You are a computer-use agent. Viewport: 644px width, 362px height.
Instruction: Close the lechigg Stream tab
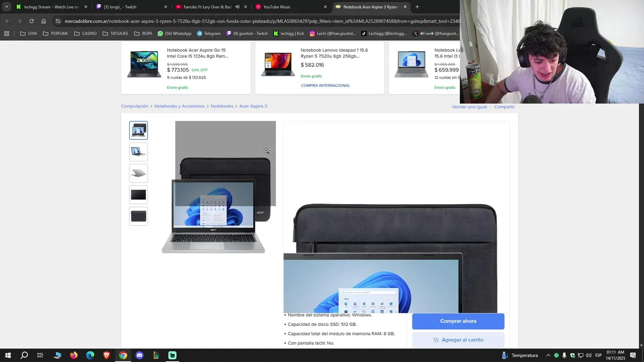tap(86, 7)
